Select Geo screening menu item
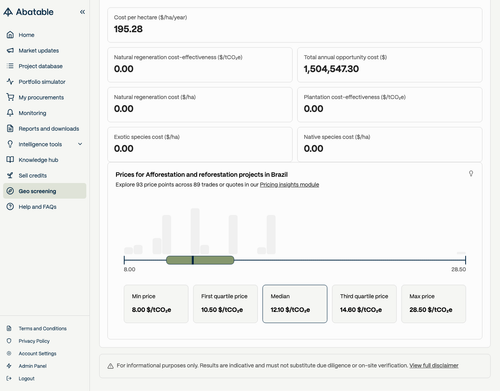500x391 pixels. [x=45, y=191]
